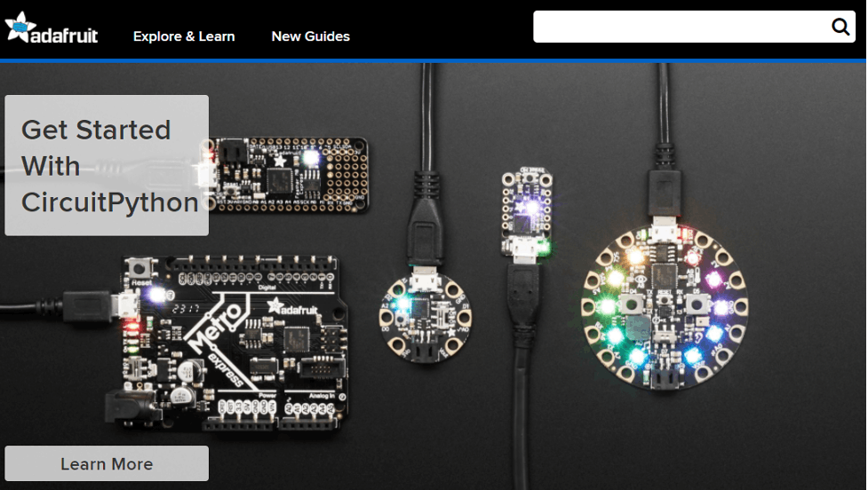The image size is (868, 490).
Task: Open the Explore & Learn menu
Action: pyautogui.click(x=184, y=36)
